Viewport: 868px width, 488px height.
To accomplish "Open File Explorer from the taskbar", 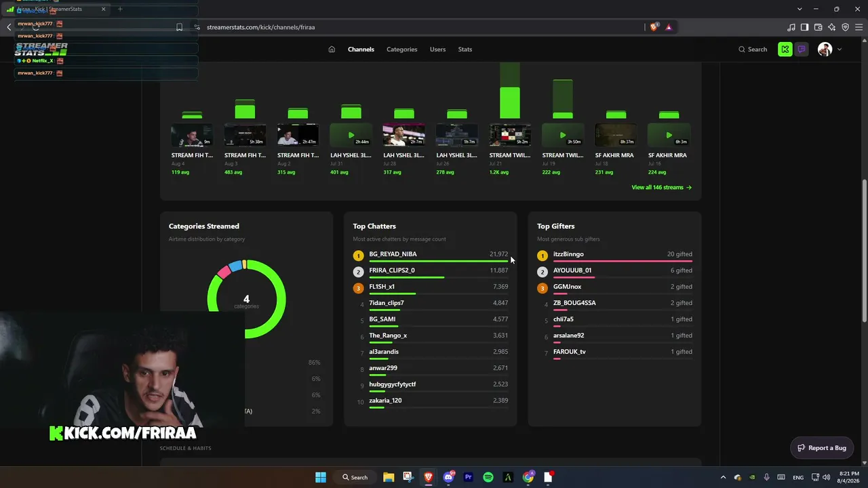I will (389, 477).
